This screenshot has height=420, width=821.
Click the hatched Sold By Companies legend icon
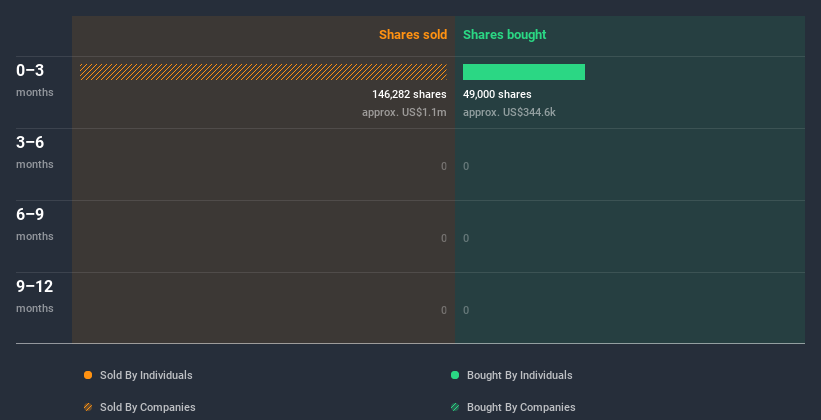coord(88,407)
